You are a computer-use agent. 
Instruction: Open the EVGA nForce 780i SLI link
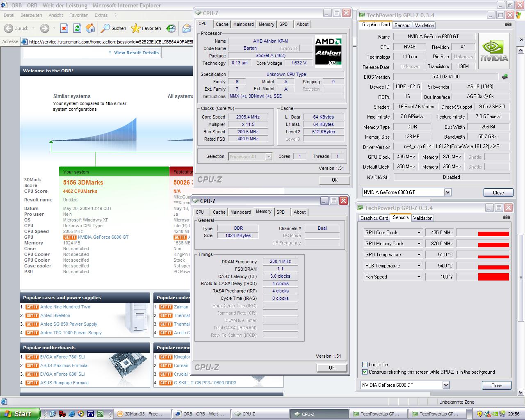(x=62, y=357)
